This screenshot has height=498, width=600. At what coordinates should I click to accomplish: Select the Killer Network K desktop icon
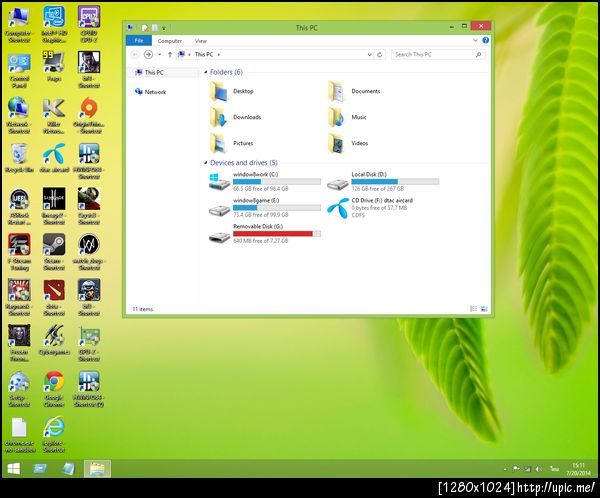coord(54,116)
